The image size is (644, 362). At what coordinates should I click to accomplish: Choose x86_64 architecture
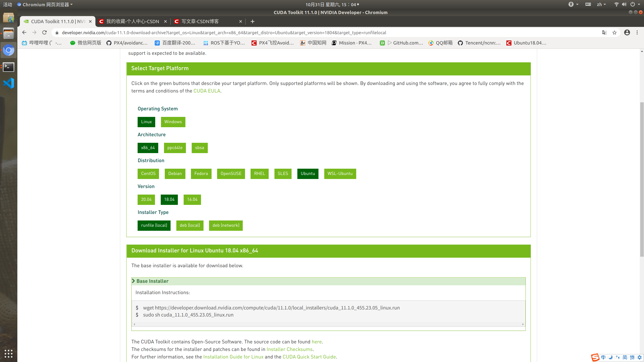click(148, 148)
